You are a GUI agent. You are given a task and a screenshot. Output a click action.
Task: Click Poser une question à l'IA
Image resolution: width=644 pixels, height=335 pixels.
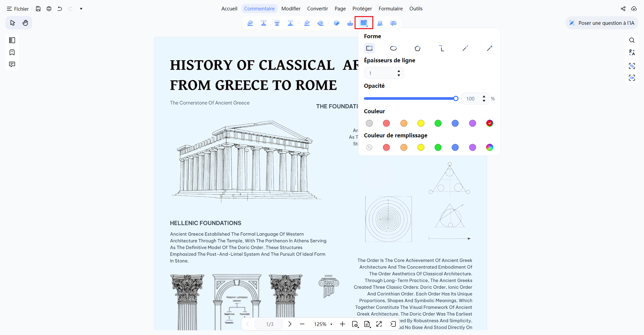tap(602, 23)
